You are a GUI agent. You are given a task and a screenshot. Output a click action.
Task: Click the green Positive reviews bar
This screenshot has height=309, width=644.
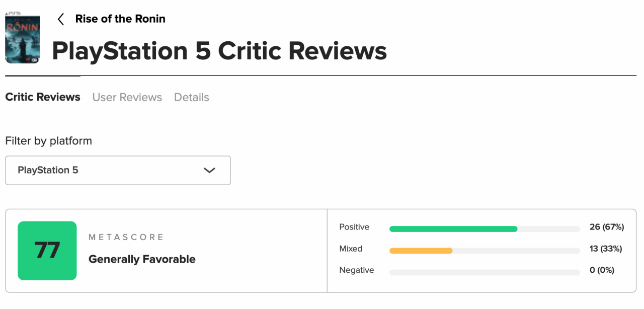[x=453, y=229]
